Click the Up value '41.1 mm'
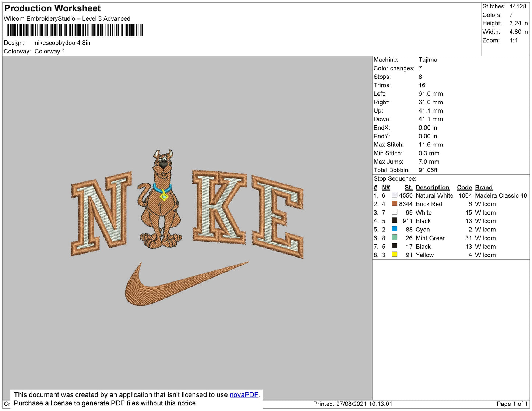The height and width of the screenshot is (411, 532). coord(431,110)
